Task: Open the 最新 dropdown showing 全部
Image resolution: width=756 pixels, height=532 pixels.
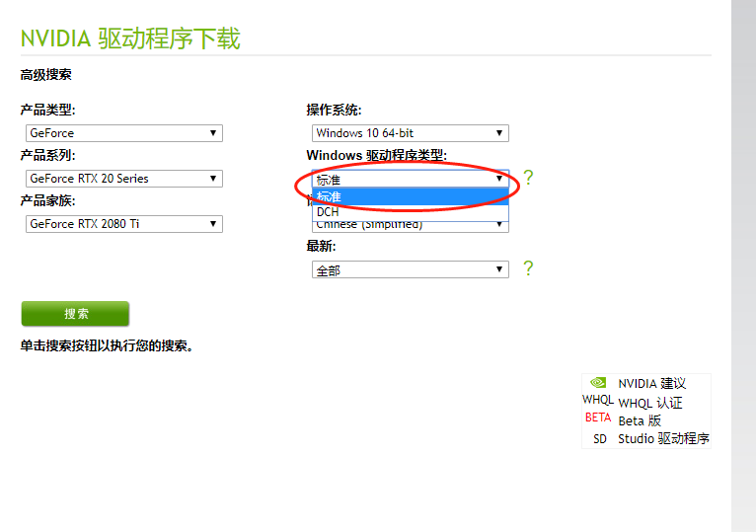Action: [410, 269]
